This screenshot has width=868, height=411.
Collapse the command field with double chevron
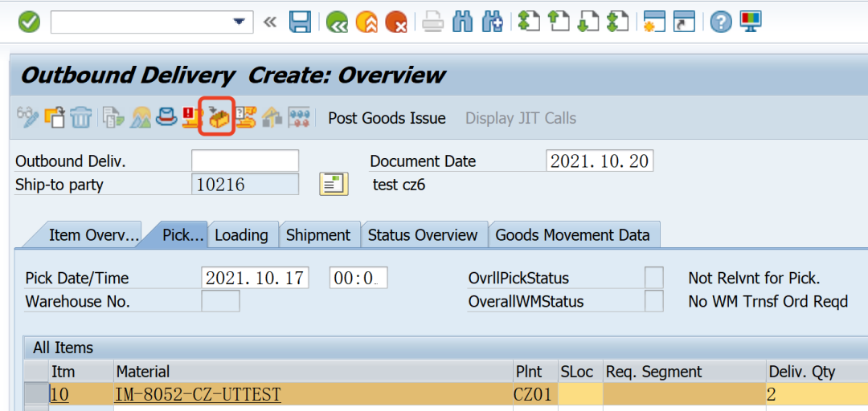(x=269, y=22)
